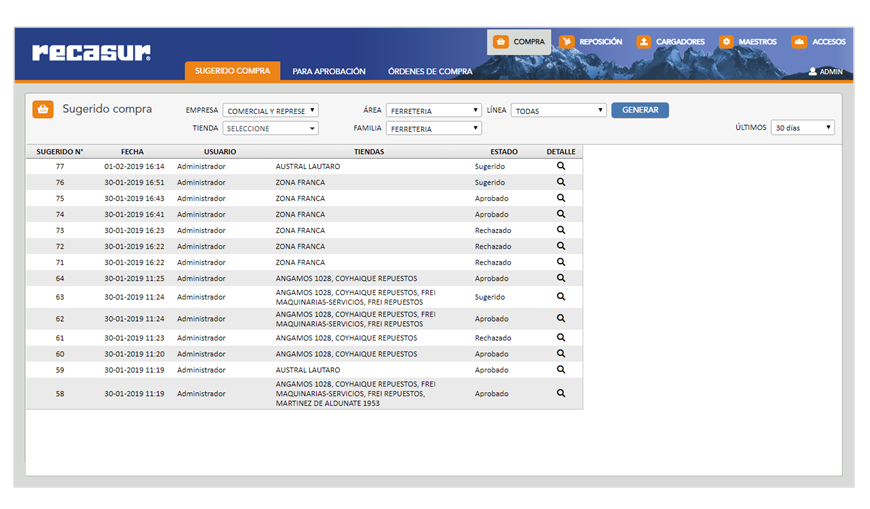The width and height of the screenshot is (870, 509).
Task: Open the Compra menu in top navigation
Action: 519,42
